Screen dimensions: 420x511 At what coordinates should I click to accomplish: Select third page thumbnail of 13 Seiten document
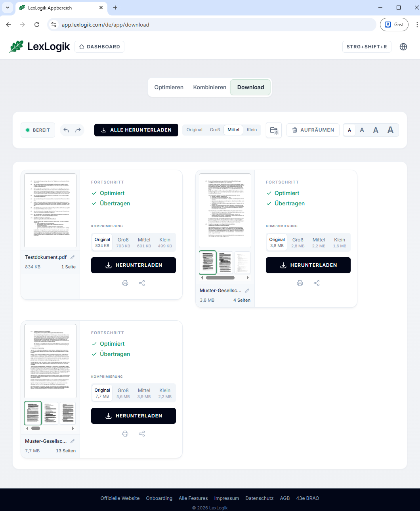(x=67, y=413)
